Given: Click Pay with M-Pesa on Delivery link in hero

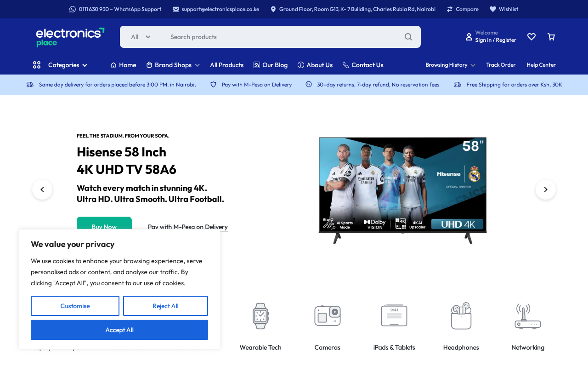Looking at the screenshot, I should pyautogui.click(x=188, y=227).
